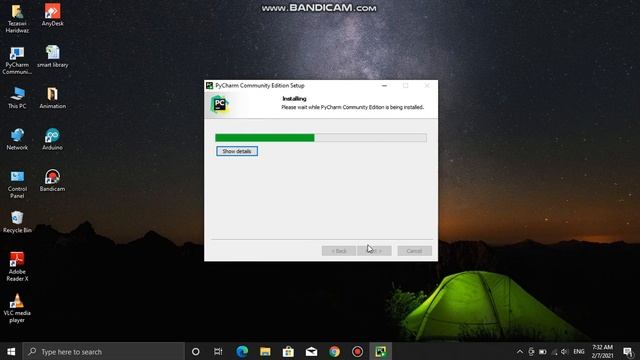The width and height of the screenshot is (640, 360).
Task: Open Cortana from the taskbar circle
Action: tap(196, 351)
